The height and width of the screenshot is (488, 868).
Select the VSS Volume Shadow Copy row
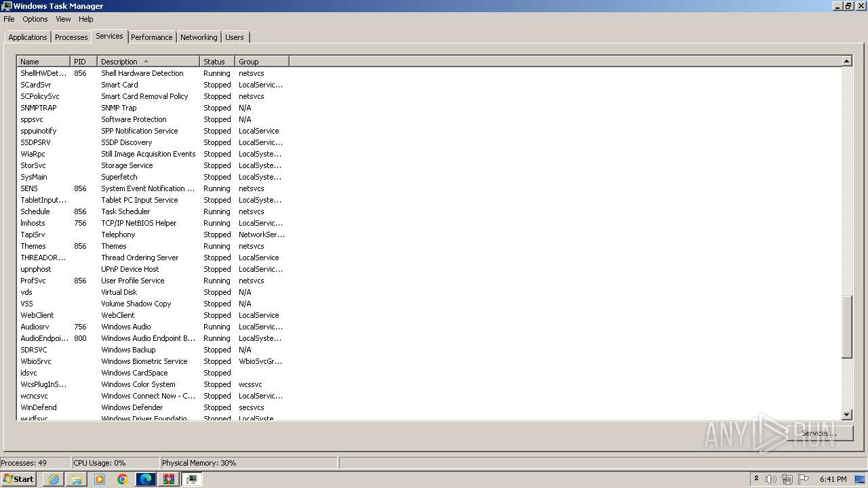click(x=153, y=304)
